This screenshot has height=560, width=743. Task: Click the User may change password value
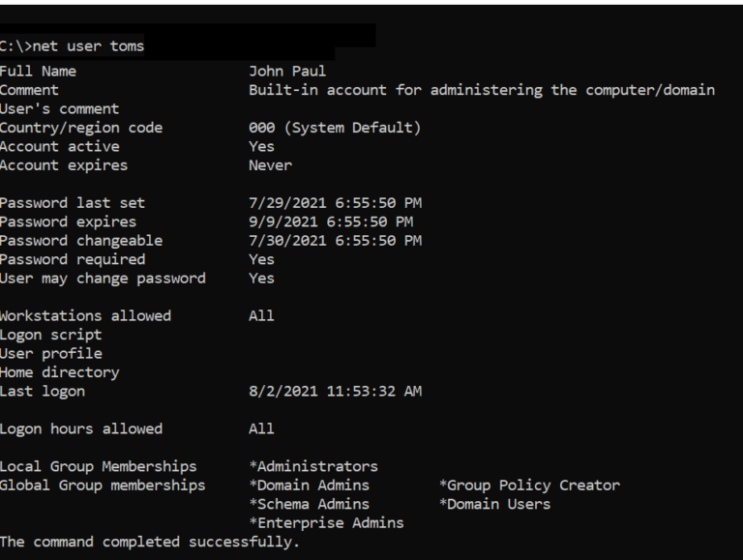click(261, 279)
